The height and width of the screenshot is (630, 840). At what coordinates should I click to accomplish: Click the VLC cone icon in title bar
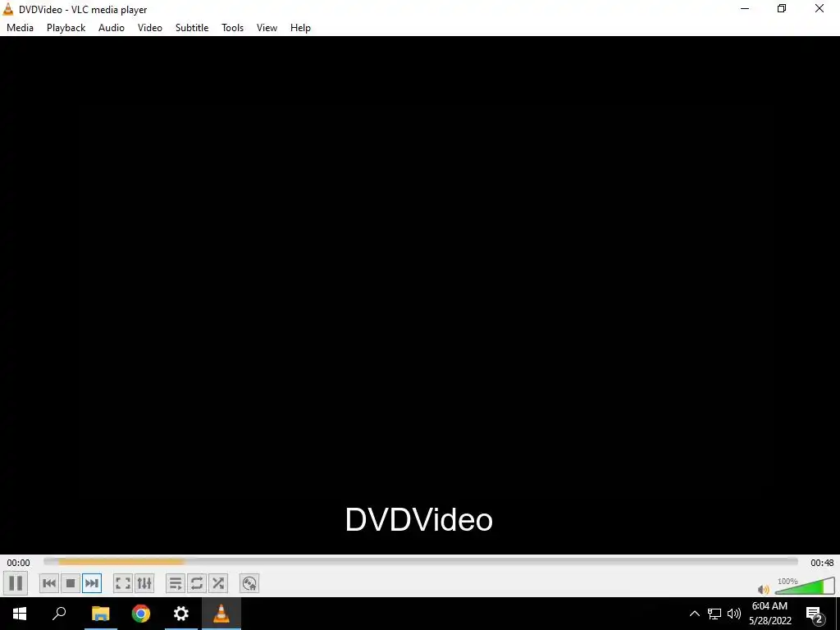(x=8, y=9)
